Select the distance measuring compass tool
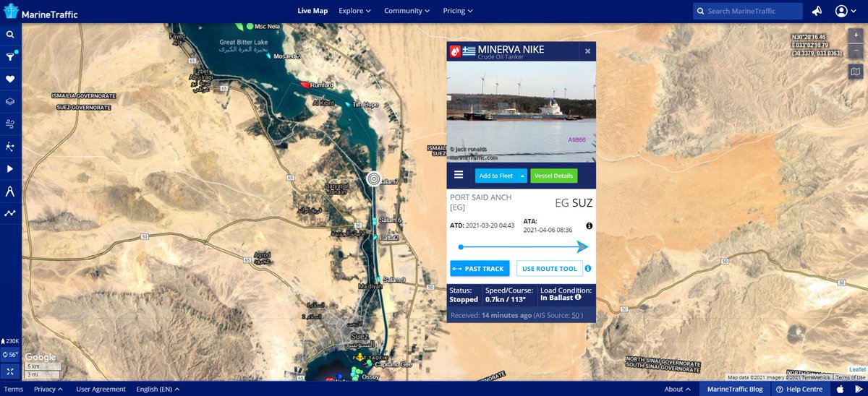The height and width of the screenshot is (396, 868). [x=10, y=191]
